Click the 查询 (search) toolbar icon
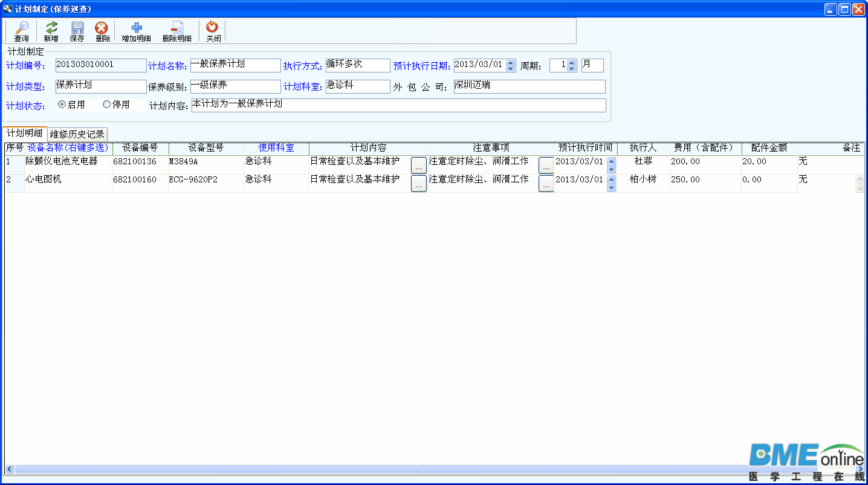 coord(21,31)
